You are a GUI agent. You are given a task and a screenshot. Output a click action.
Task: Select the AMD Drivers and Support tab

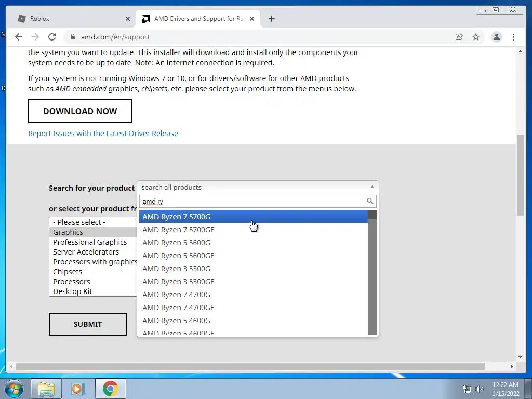(197, 19)
